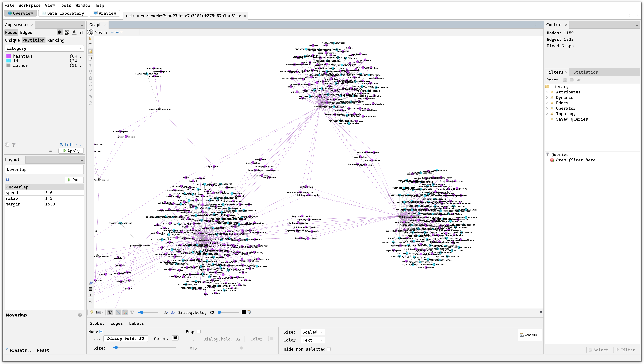Open the Noverlap layout dropdown
Viewport: 644px width, 364px height.
(44, 169)
